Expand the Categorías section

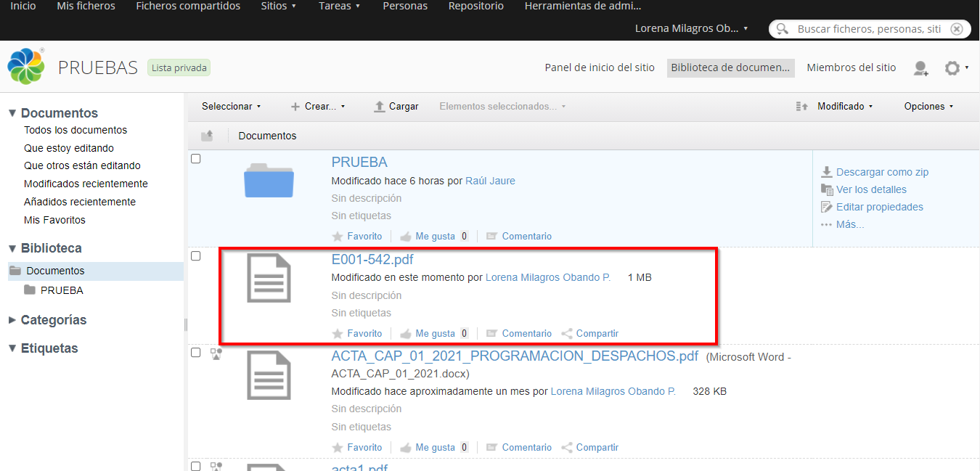(47, 320)
